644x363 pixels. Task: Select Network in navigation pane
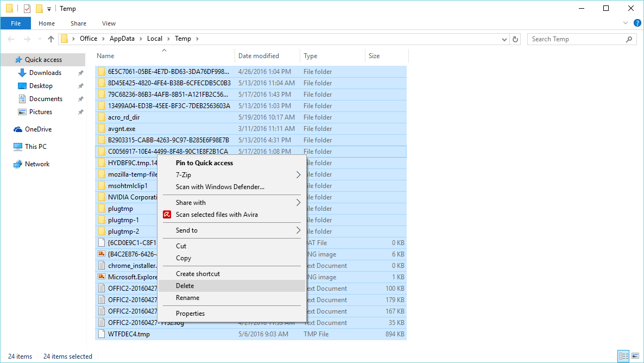pos(37,164)
